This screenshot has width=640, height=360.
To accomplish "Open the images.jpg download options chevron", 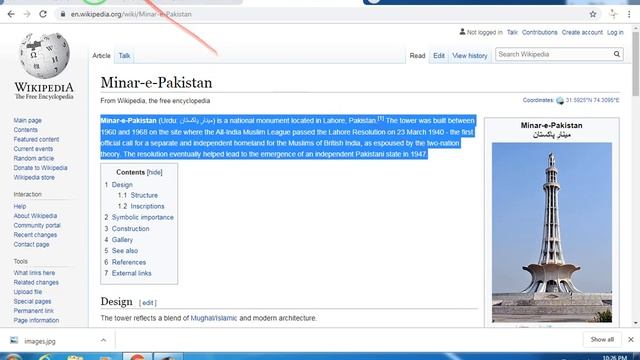I will click(x=103, y=340).
